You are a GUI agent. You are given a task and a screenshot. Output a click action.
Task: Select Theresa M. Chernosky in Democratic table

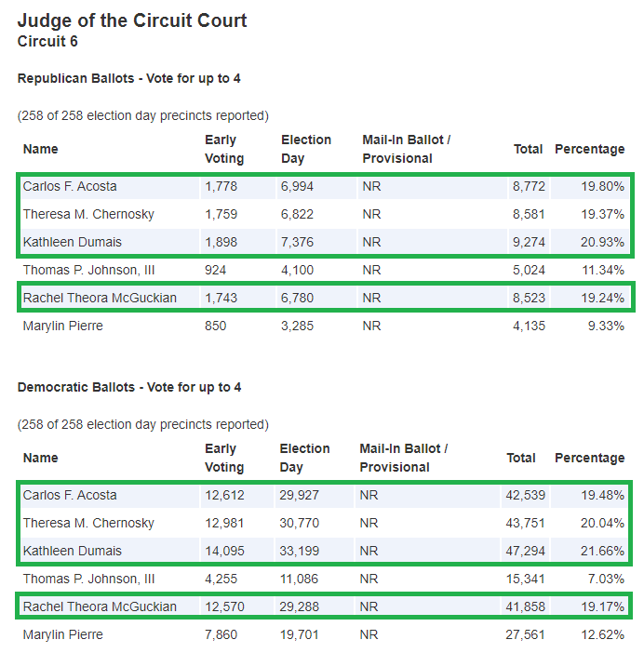click(88, 523)
